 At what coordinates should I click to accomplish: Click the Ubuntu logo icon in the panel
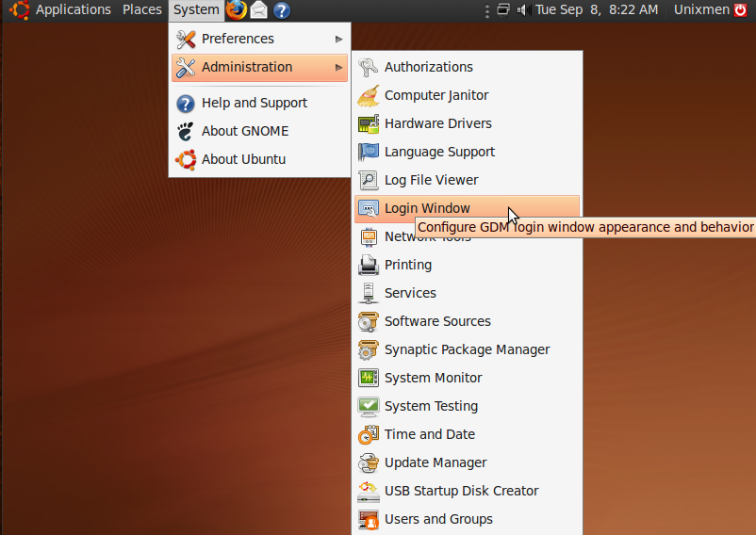[x=20, y=10]
